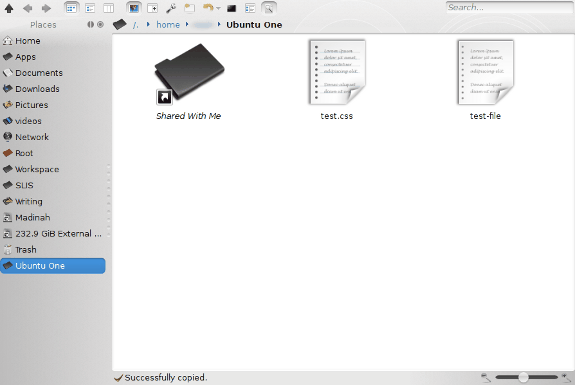Click the zoom in magnifier in status bar
The width and height of the screenshot is (575, 385).
[566, 377]
